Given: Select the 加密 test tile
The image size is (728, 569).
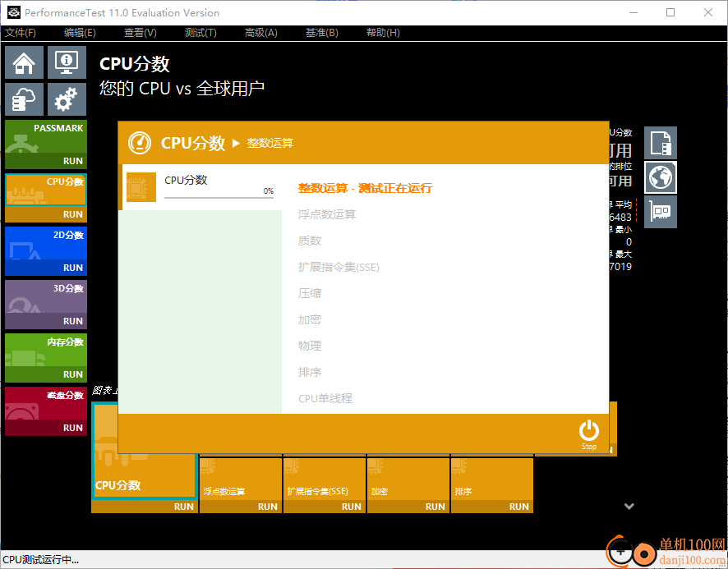Looking at the screenshot, I should point(408,479).
